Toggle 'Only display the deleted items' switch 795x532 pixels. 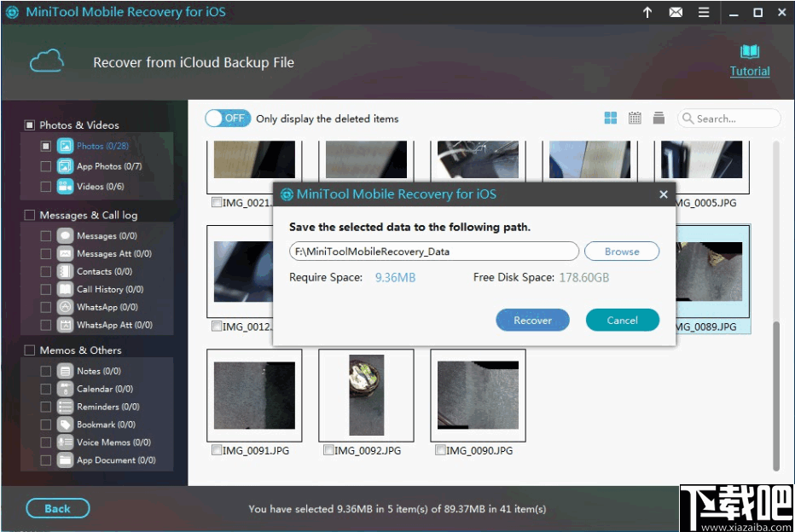(x=228, y=119)
